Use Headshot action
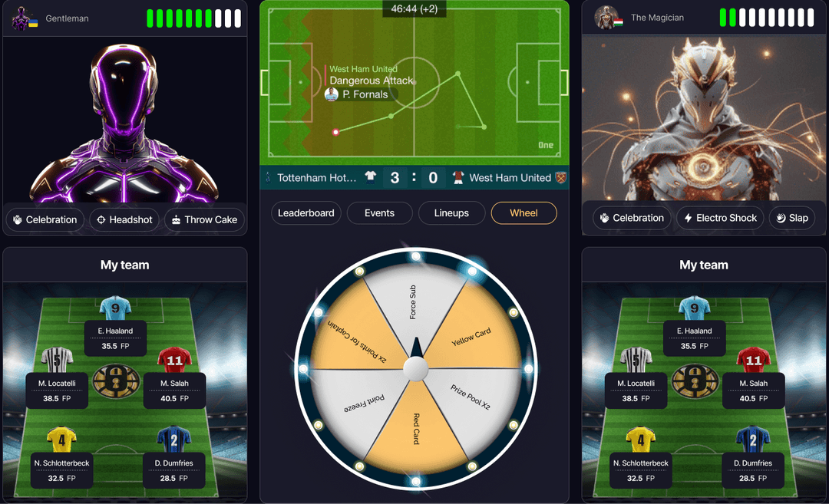 point(124,219)
